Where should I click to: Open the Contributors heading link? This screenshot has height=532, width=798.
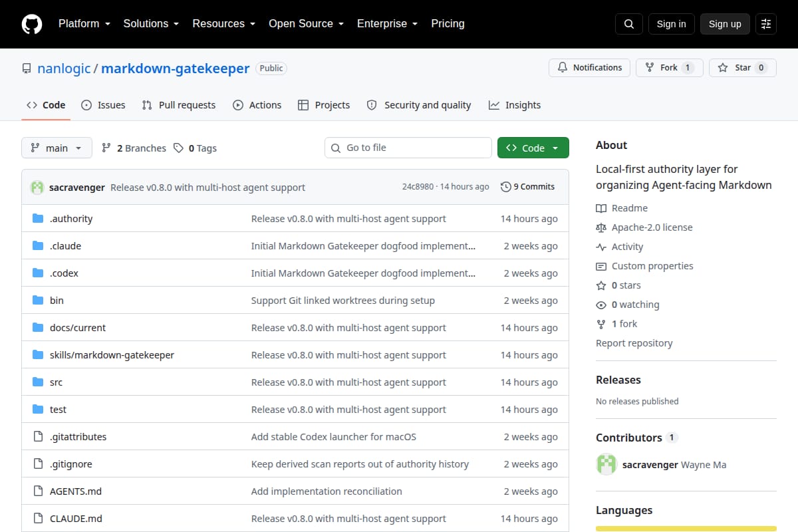click(x=629, y=438)
